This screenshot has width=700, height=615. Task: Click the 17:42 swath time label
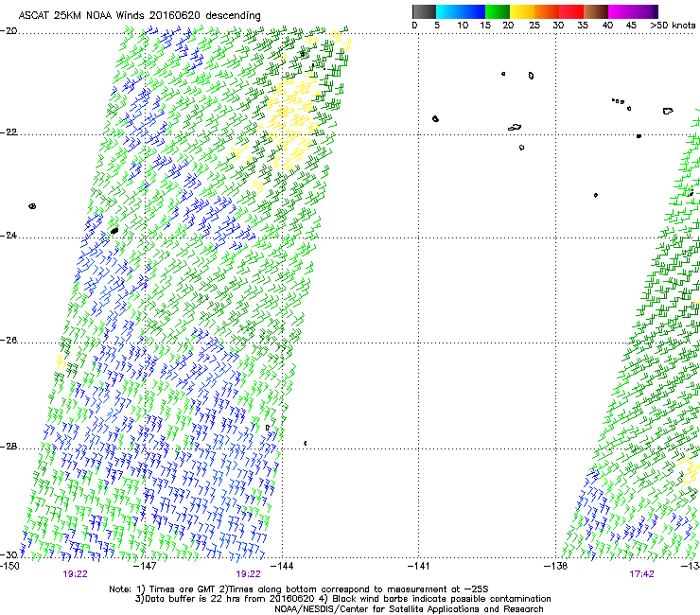641,574
